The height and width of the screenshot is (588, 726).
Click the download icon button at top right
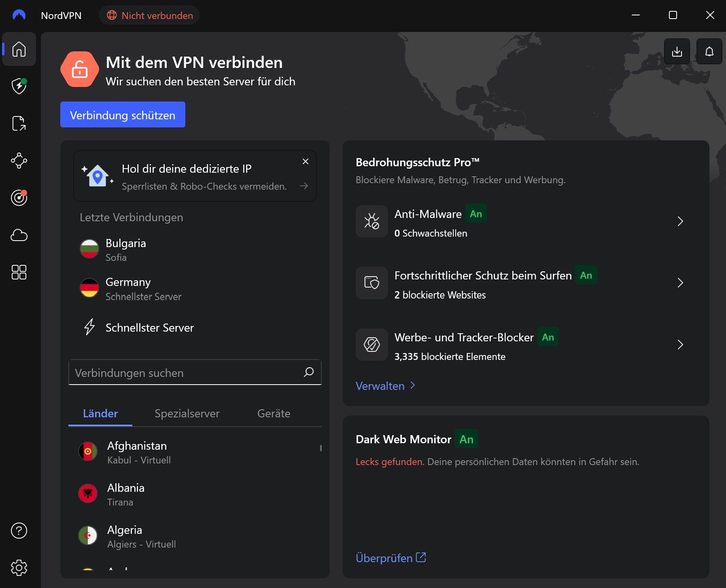coord(677,51)
